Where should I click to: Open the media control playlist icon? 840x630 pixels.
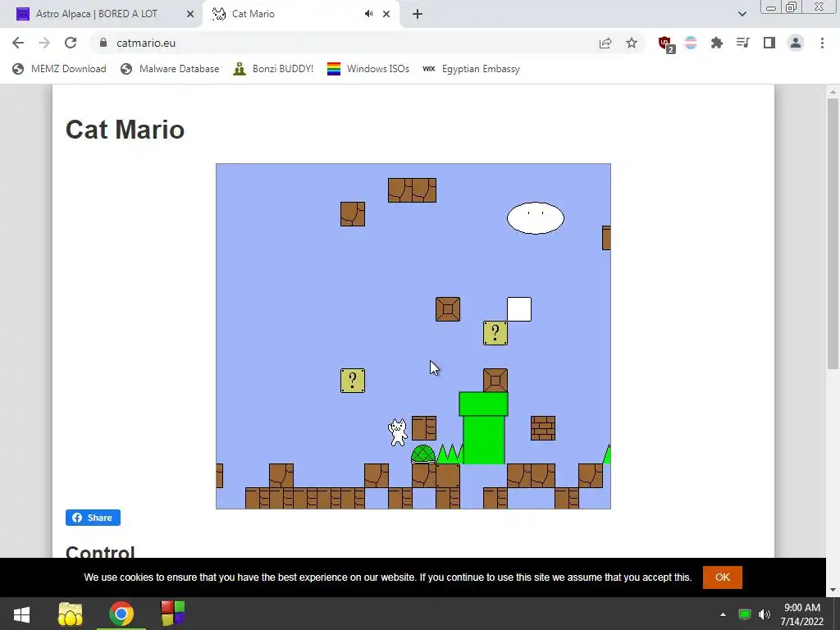pos(743,43)
